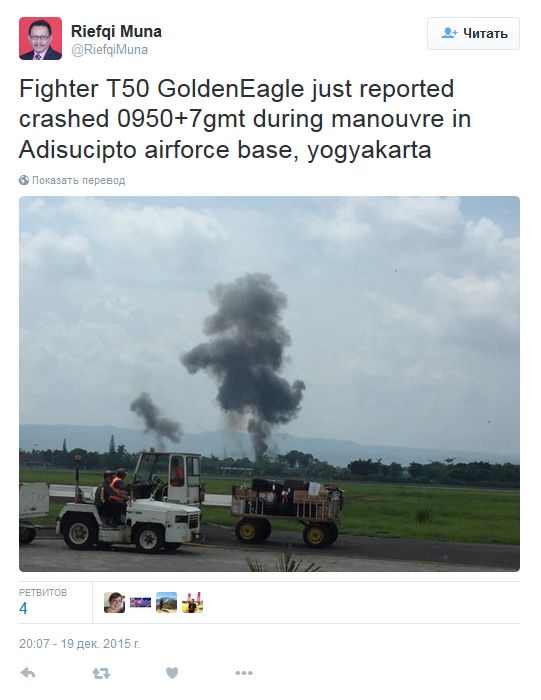Click the timestamp 20:07 - 19 дек. 2015
The width and height of the screenshot is (541, 700).
point(79,644)
